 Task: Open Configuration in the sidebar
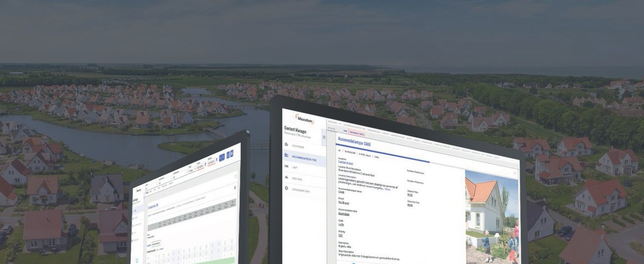coord(301,190)
